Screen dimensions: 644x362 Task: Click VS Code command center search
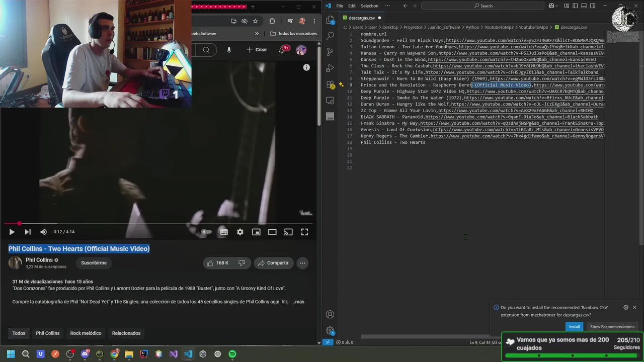click(483, 6)
